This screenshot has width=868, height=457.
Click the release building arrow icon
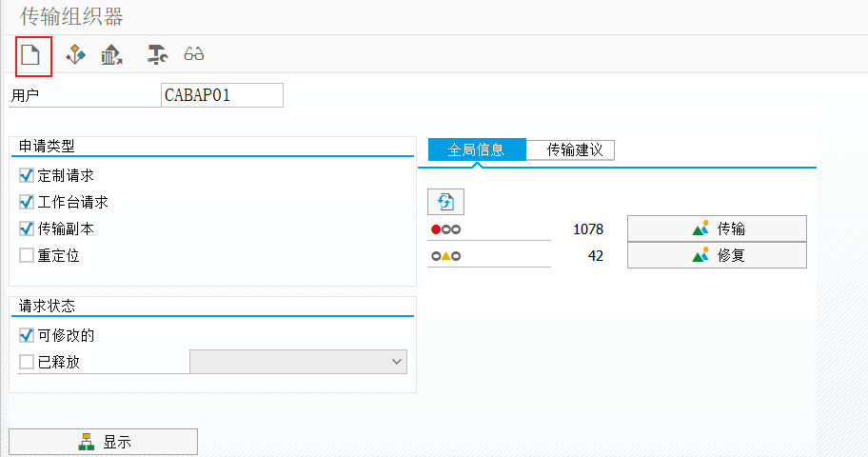(x=111, y=54)
